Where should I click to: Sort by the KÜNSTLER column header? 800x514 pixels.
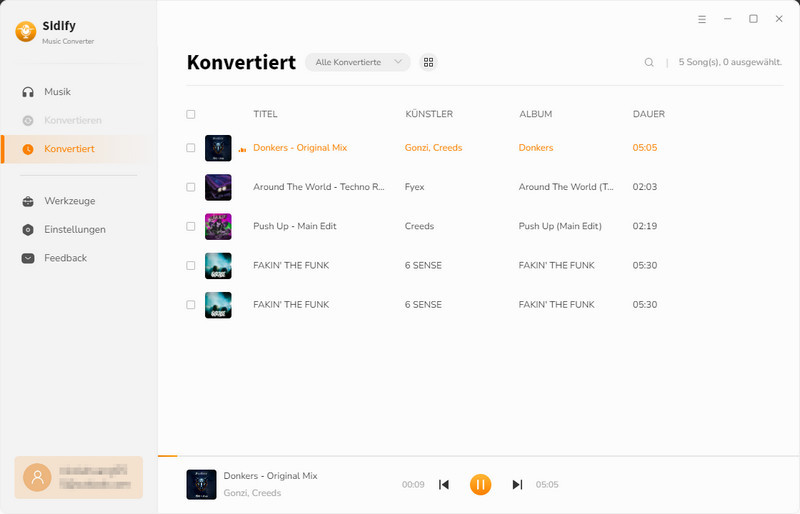[429, 114]
